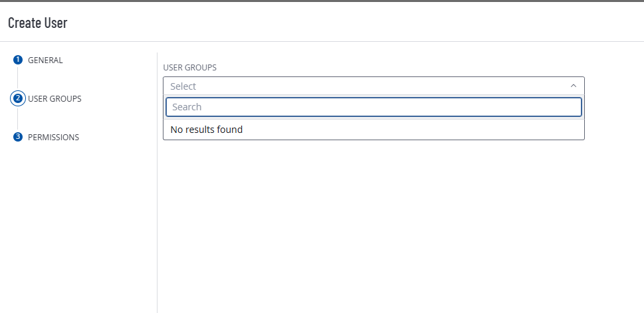Open the PERMISSIONS step label
The image size is (644, 313).
pyautogui.click(x=53, y=137)
